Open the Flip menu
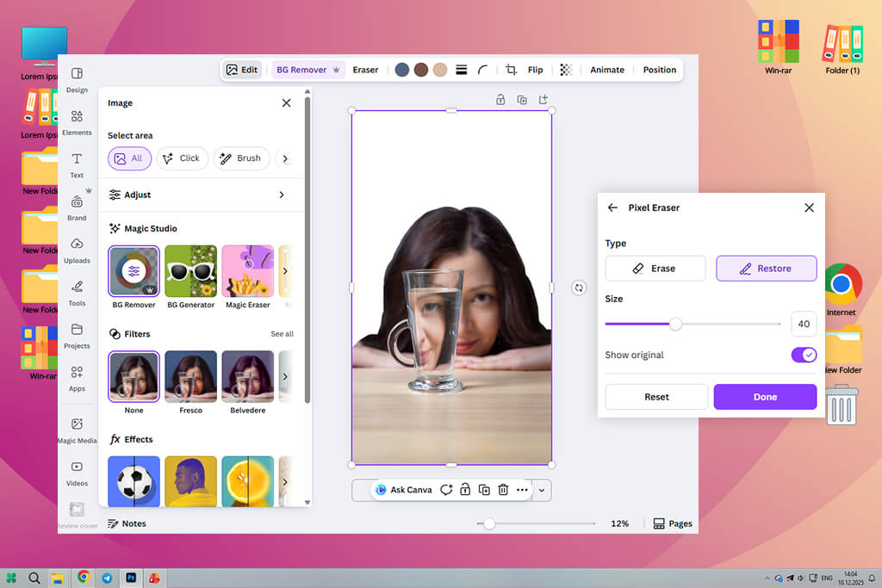Image resolution: width=882 pixels, height=588 pixels. 536,70
